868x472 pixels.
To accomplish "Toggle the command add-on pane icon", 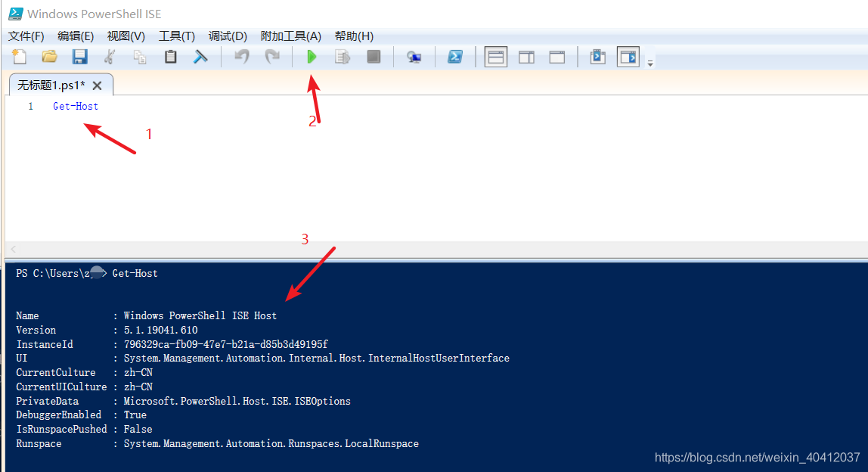I will click(628, 57).
